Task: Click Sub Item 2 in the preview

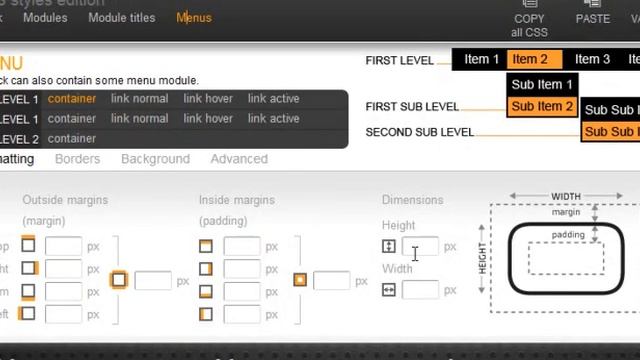Action: coord(542,107)
